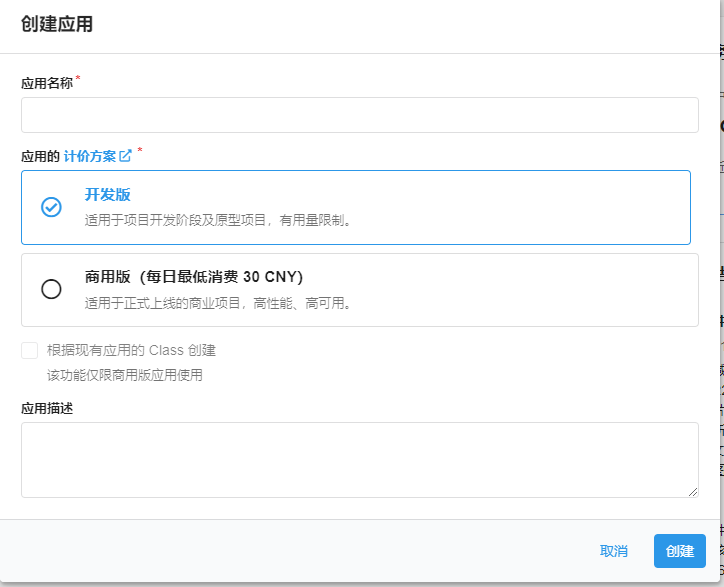724x587 pixels.
Task: Click the external link icon beside 计价方案
Action: click(125, 156)
